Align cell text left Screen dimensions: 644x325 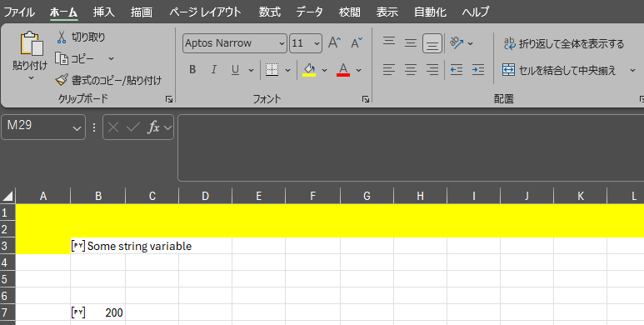point(389,70)
